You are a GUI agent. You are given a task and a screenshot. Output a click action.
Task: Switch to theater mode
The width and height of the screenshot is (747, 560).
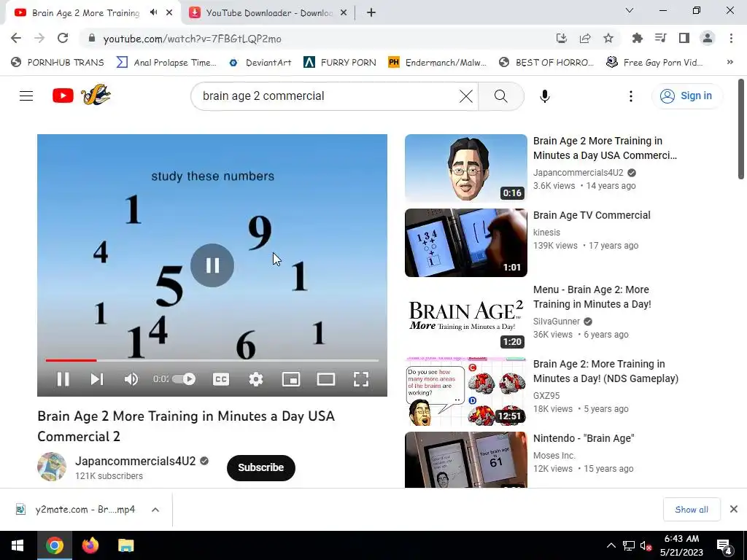[326, 379]
